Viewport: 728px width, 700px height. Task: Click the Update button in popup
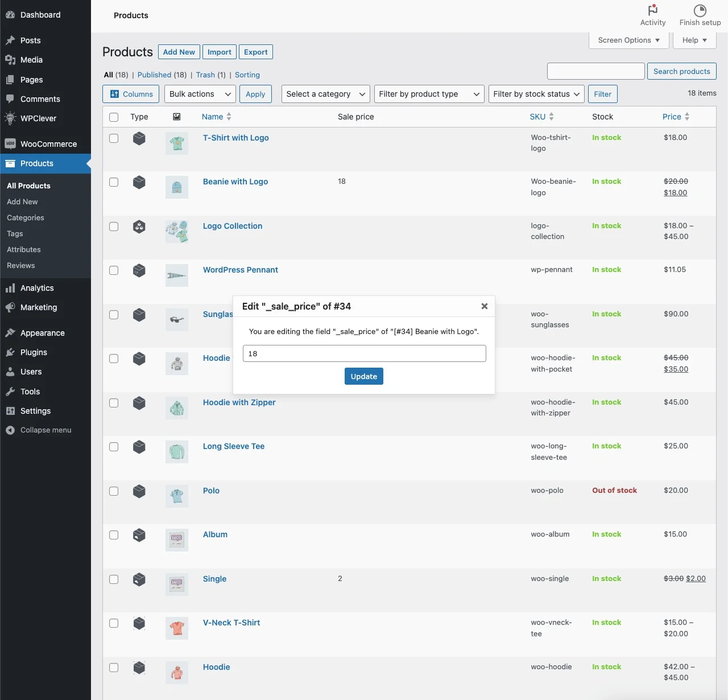pos(364,376)
